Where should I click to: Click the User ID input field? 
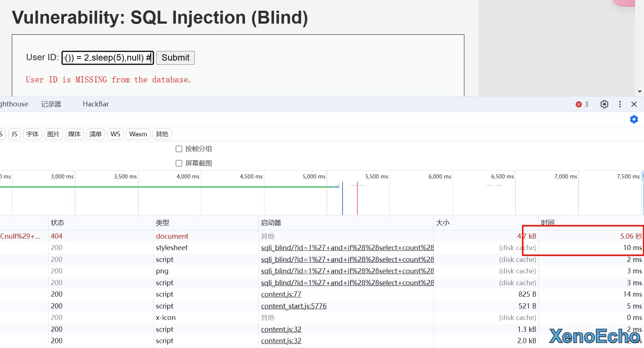pos(107,58)
